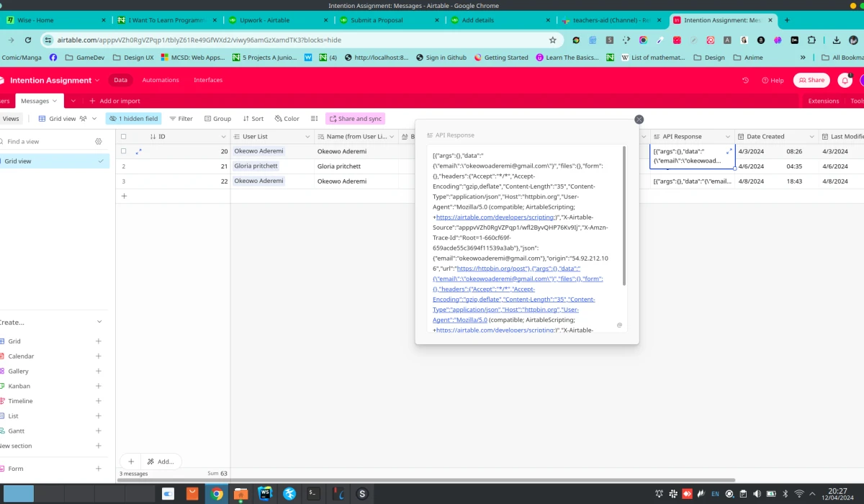Toggle the select-all checkbox in header row
864x504 pixels.
122,136
